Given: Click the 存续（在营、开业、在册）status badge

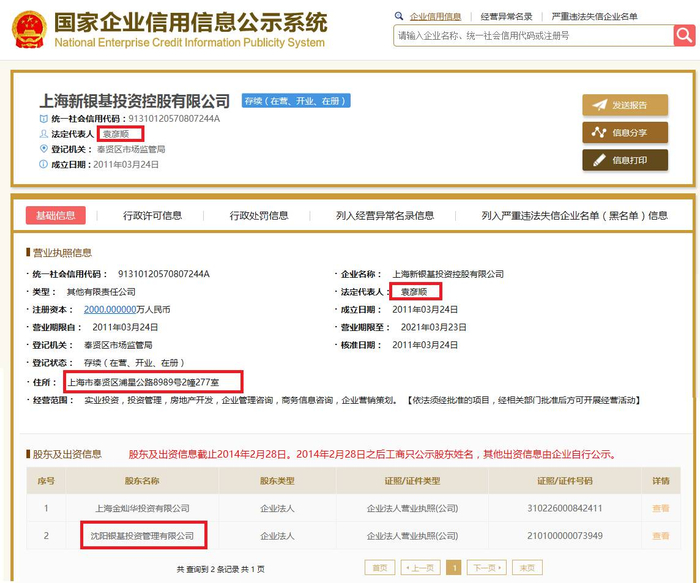Looking at the screenshot, I should [296, 101].
